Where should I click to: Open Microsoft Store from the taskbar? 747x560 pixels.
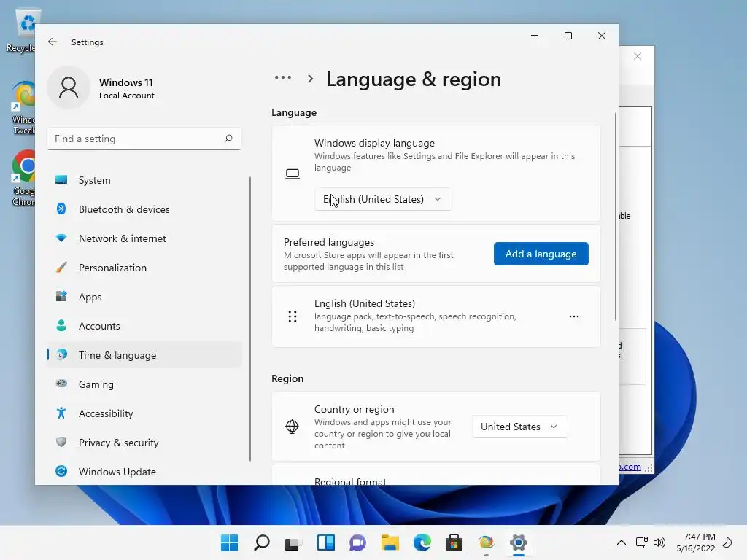[454, 542]
